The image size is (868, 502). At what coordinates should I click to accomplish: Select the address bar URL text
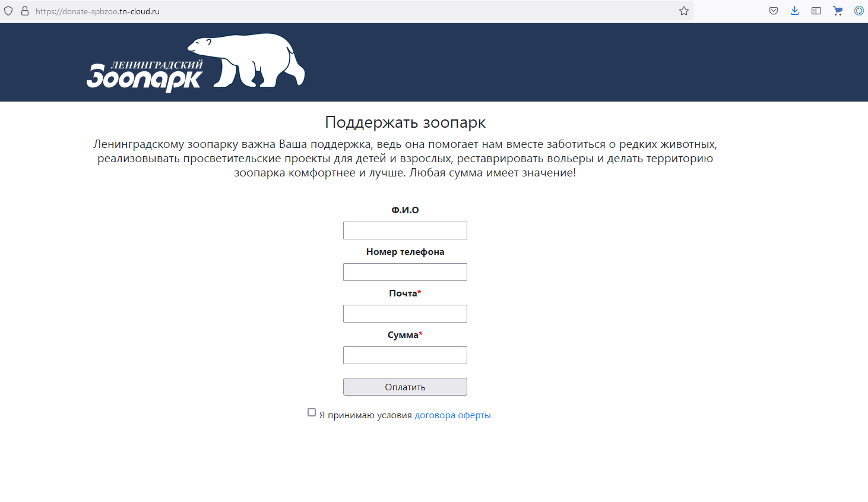tap(97, 11)
